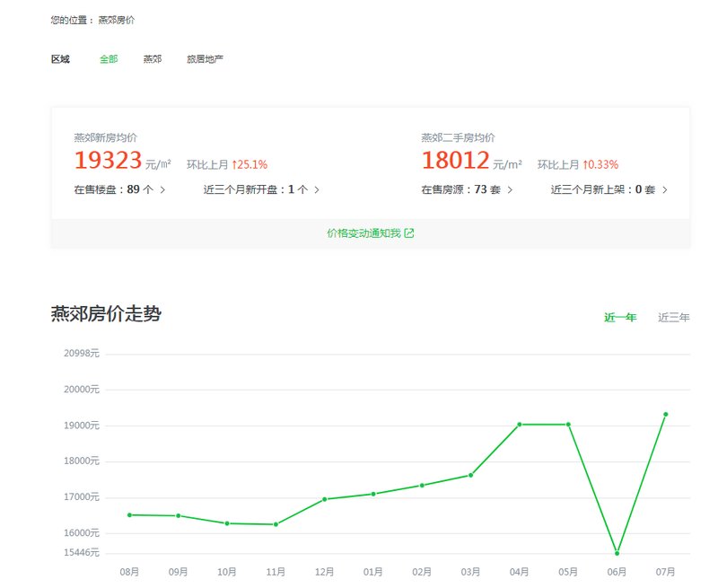Select the 旅居地产 filter option
718x588 pixels.
(x=205, y=58)
